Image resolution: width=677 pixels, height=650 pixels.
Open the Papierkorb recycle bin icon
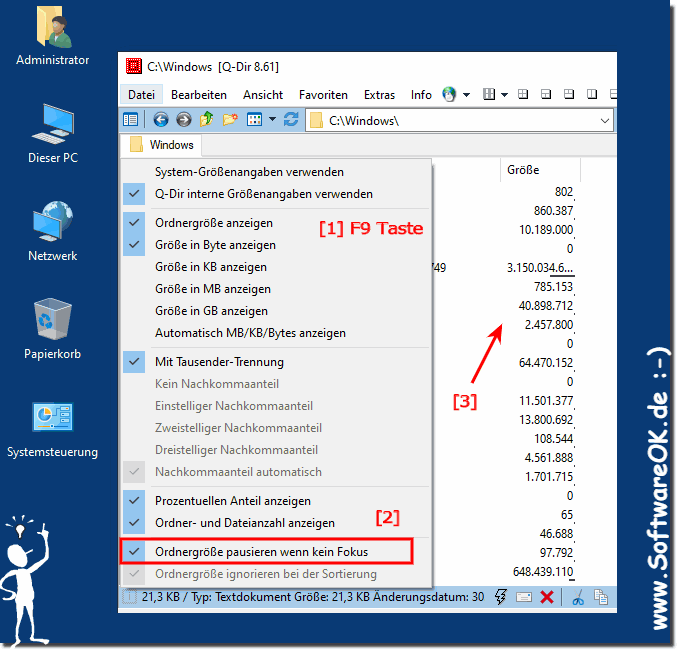pos(53,319)
